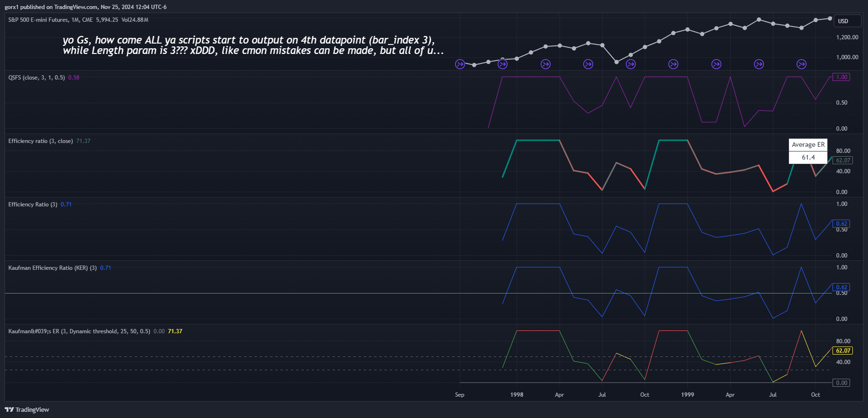Open the December 1998 contract rollover marker
The image size is (868, 418).
click(x=673, y=64)
